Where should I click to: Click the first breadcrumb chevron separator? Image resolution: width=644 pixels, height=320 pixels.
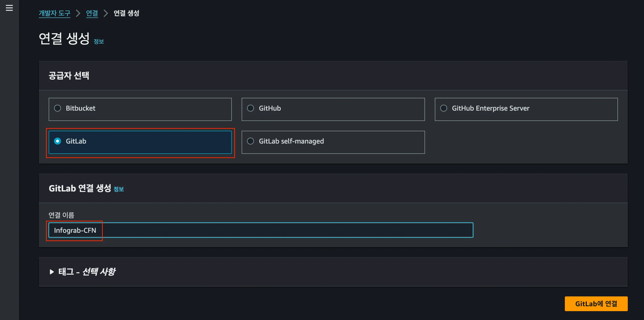[x=78, y=13]
